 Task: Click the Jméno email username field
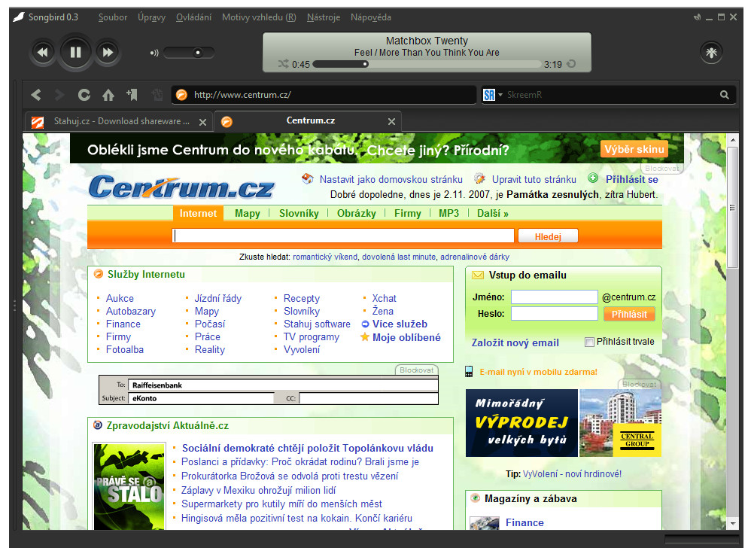point(554,297)
